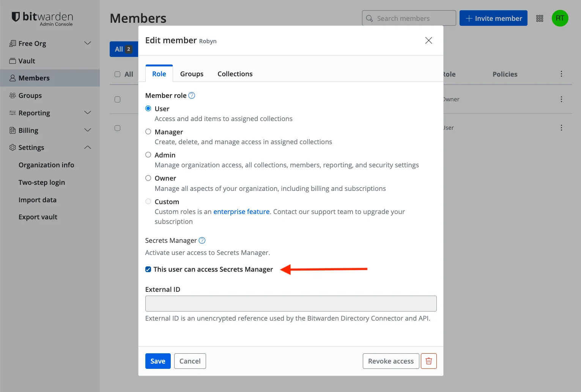
Task: Select the Vault sidebar icon
Action: click(13, 61)
